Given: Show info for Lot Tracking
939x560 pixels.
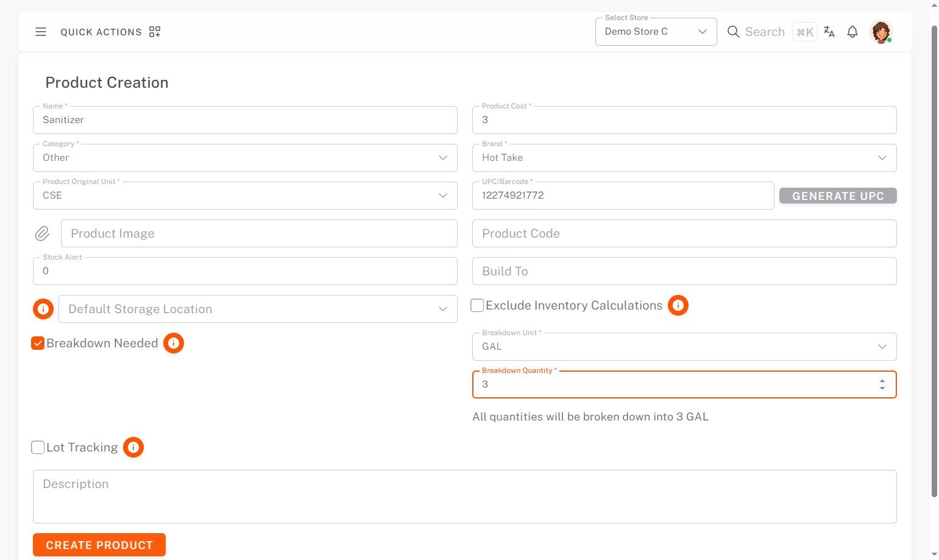Looking at the screenshot, I should 133,447.
